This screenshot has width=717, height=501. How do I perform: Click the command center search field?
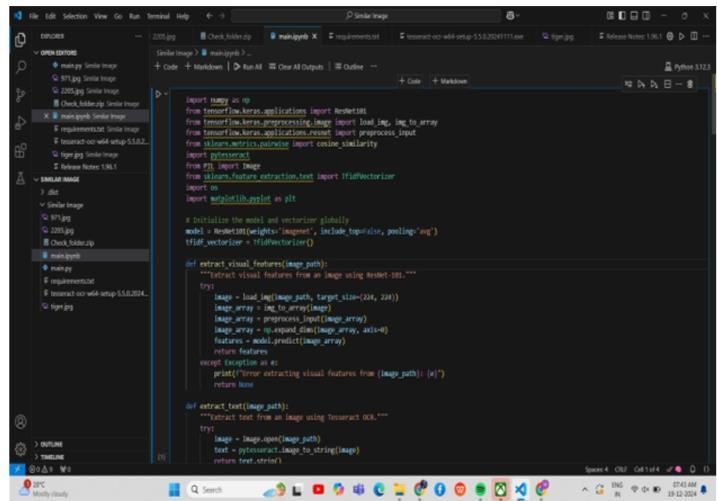pos(366,16)
